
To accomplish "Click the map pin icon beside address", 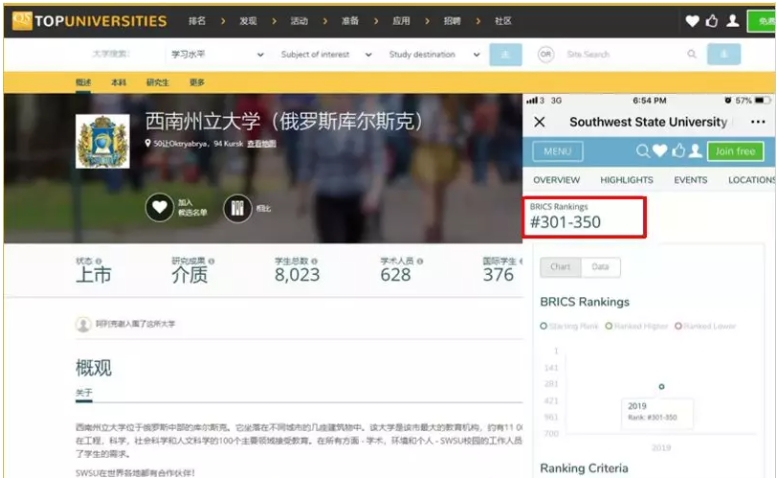I will pyautogui.click(x=148, y=143).
